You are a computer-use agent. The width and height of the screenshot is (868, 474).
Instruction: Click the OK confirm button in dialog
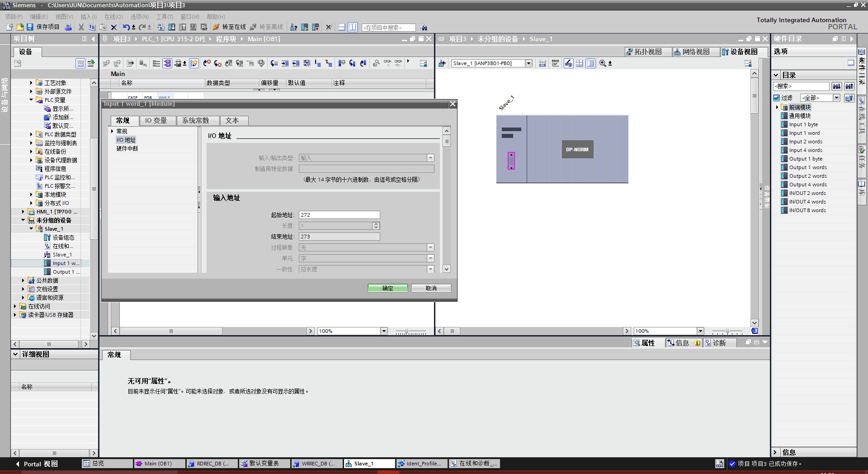tap(387, 288)
